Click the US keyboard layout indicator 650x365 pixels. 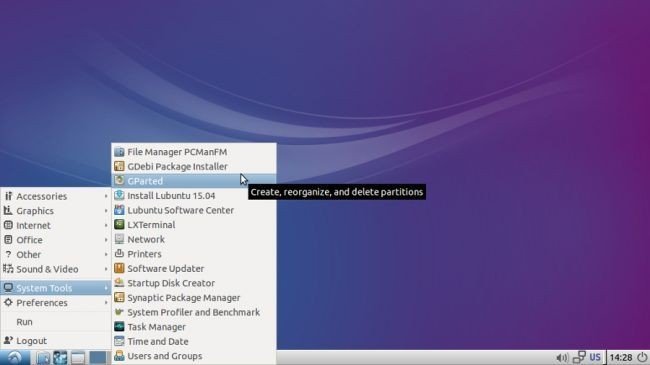pos(595,357)
